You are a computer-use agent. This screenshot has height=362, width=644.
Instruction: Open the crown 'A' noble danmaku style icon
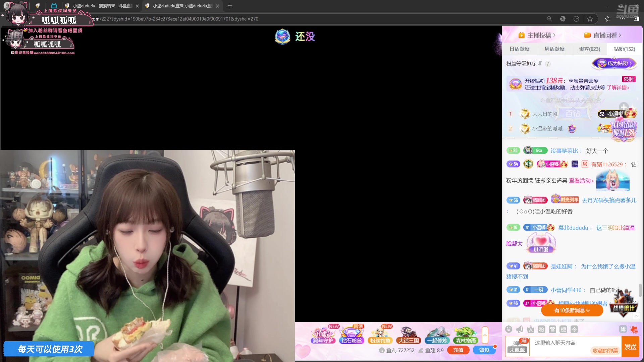[531, 329]
